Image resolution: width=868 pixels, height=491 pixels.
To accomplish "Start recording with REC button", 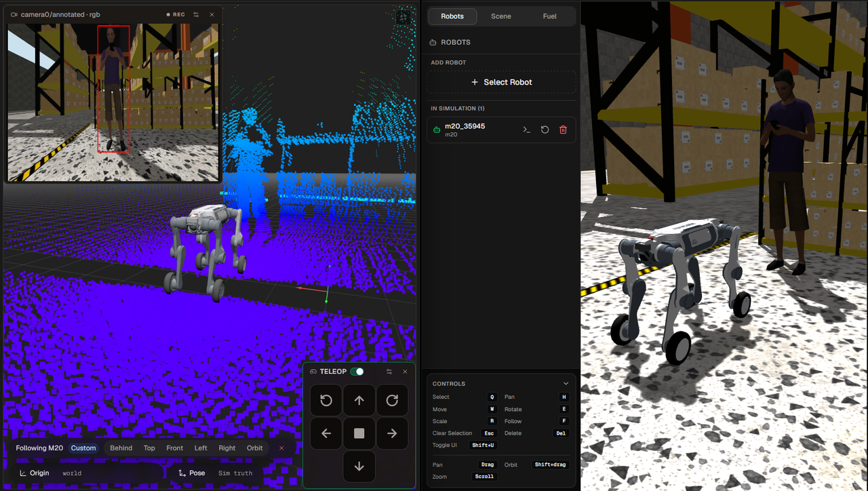I will pyautogui.click(x=176, y=14).
